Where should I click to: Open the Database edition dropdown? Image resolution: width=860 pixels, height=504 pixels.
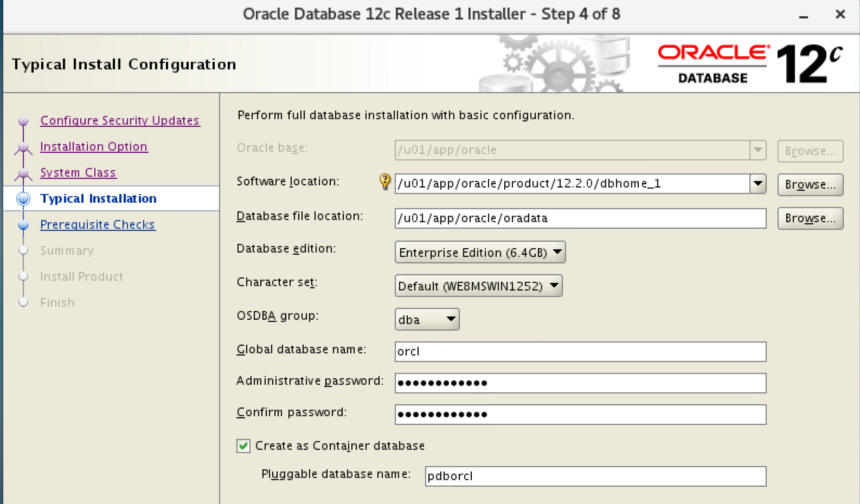[x=480, y=253]
